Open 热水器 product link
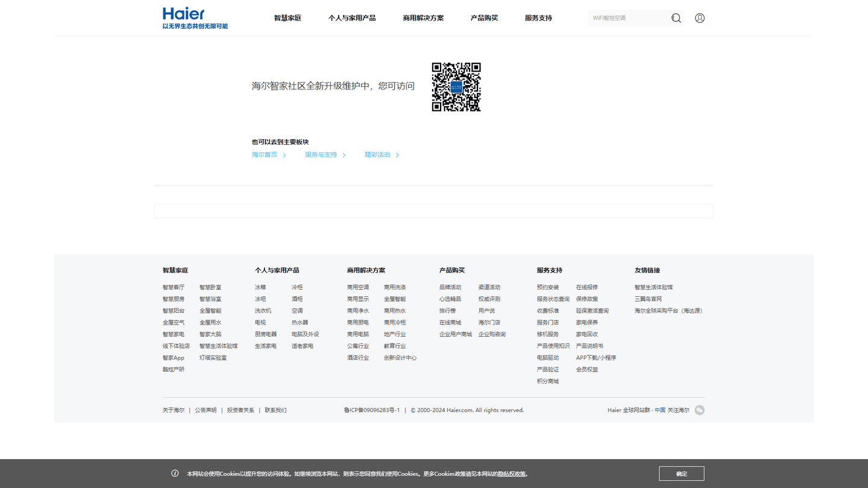Image resolution: width=868 pixels, height=488 pixels. [300, 322]
